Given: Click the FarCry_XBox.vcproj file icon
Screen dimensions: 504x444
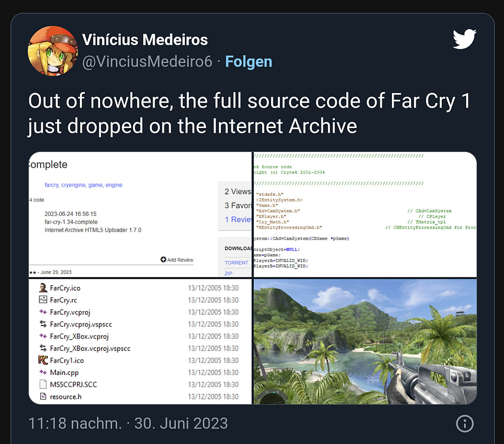Looking at the screenshot, I should pyautogui.click(x=43, y=336).
